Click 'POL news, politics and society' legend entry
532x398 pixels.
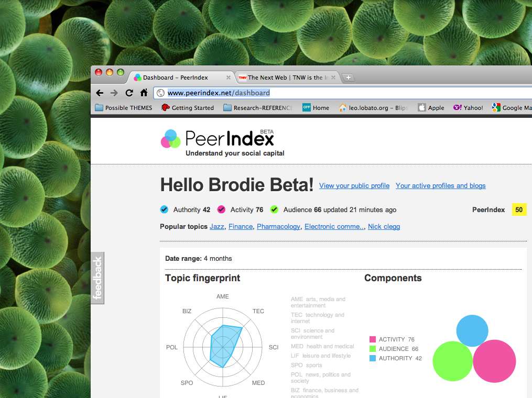coord(321,378)
